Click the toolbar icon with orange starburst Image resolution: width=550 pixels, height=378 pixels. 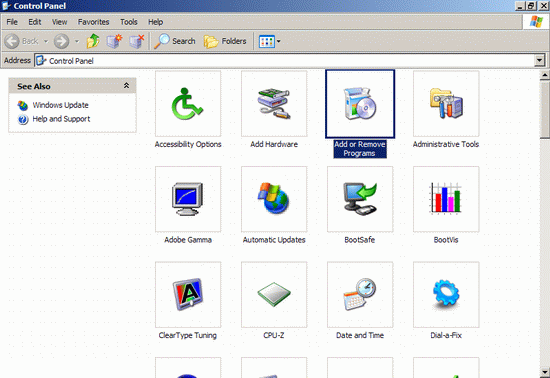tap(114, 41)
